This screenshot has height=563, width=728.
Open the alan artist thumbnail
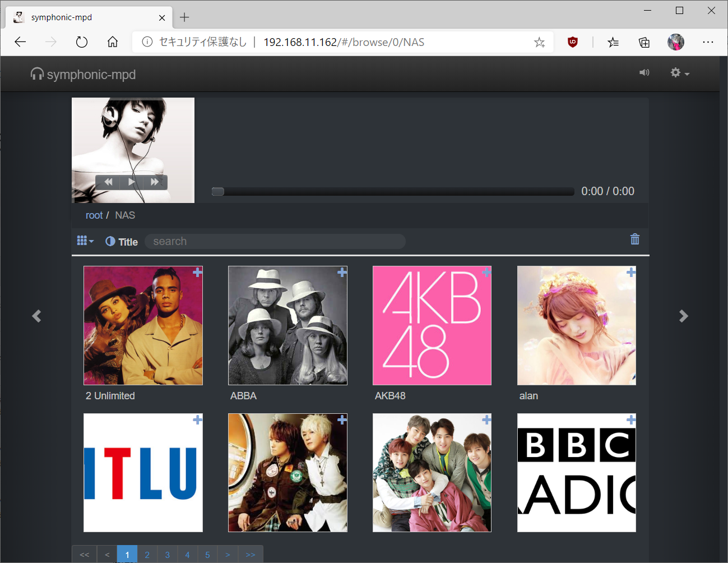click(x=577, y=326)
